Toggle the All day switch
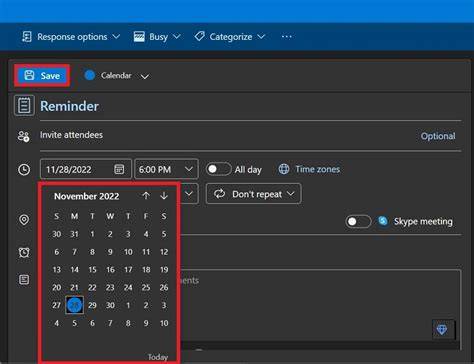 click(218, 169)
